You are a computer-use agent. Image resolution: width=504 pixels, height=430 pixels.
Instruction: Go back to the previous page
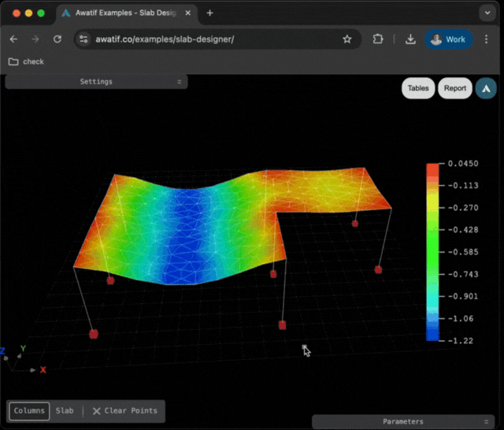(13, 39)
